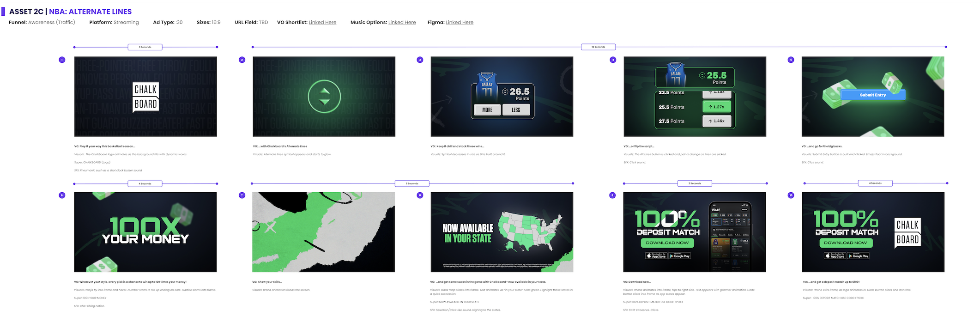980x329 pixels.
Task: Select the '100X Your Money' frame 6 thumbnail
Action: coord(145,232)
